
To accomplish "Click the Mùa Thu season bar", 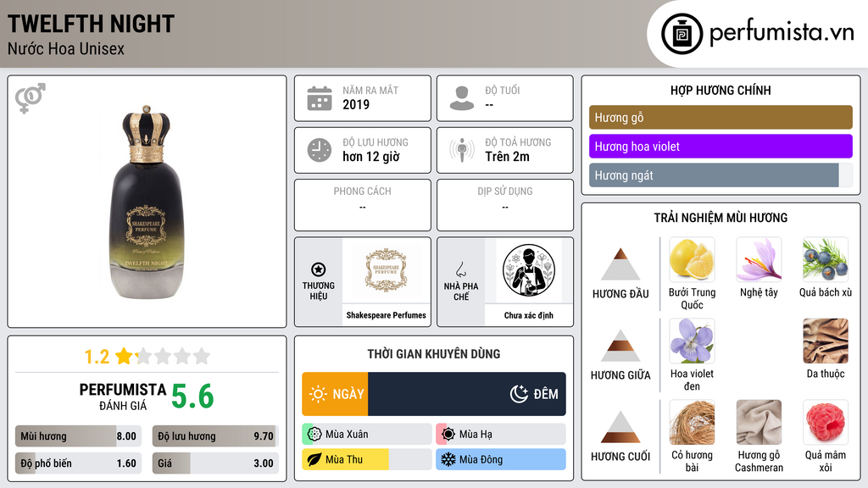I will (367, 460).
